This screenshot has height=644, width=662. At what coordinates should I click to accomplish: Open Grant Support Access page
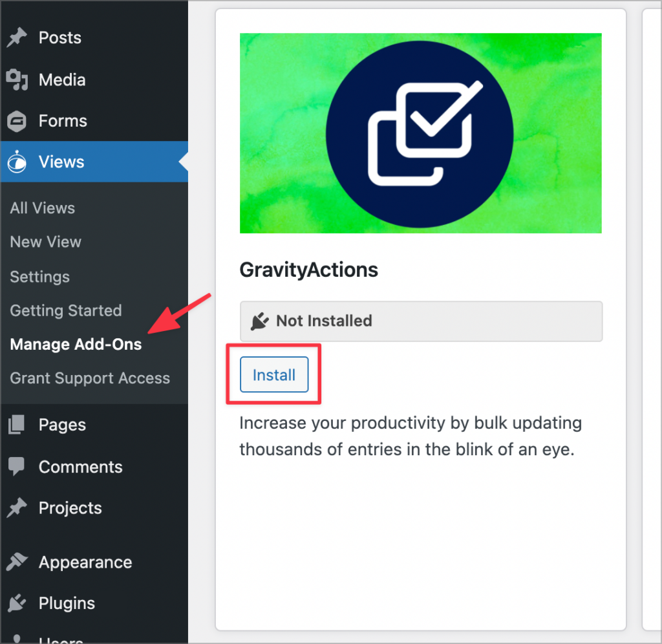90,378
